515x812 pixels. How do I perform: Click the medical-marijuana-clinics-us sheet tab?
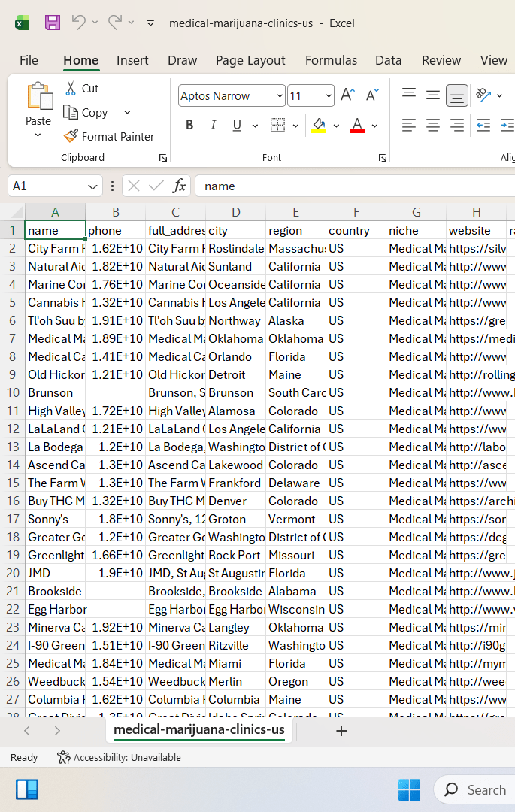199,729
